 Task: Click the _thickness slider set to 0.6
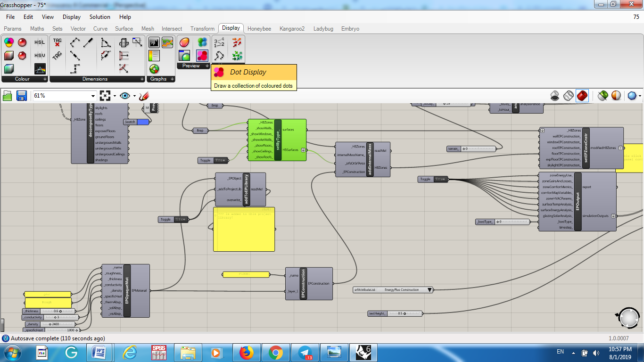point(49,311)
